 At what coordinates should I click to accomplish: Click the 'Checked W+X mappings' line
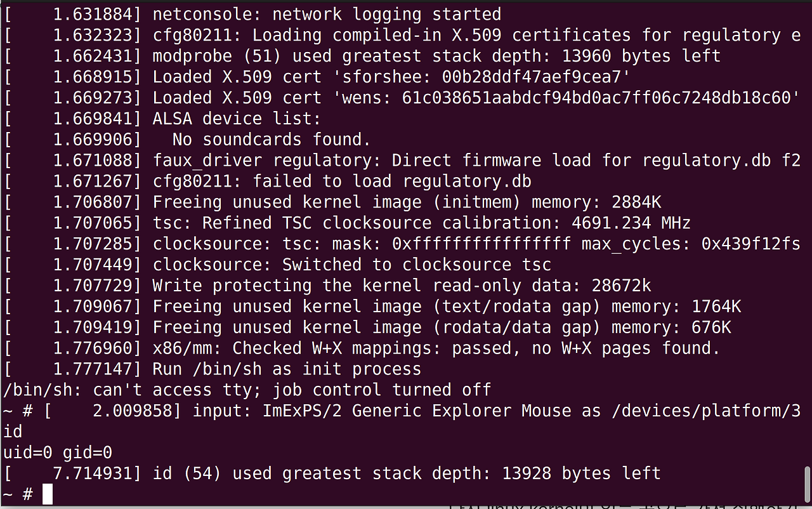(x=436, y=348)
